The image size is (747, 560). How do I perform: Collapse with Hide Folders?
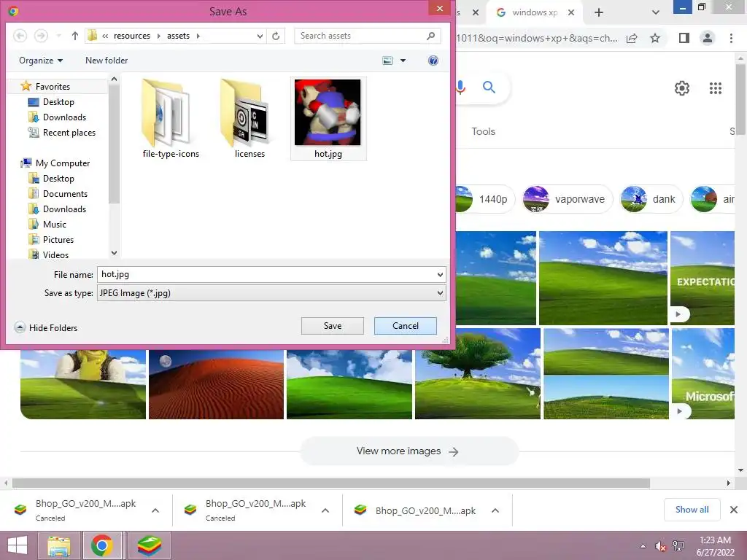click(46, 327)
